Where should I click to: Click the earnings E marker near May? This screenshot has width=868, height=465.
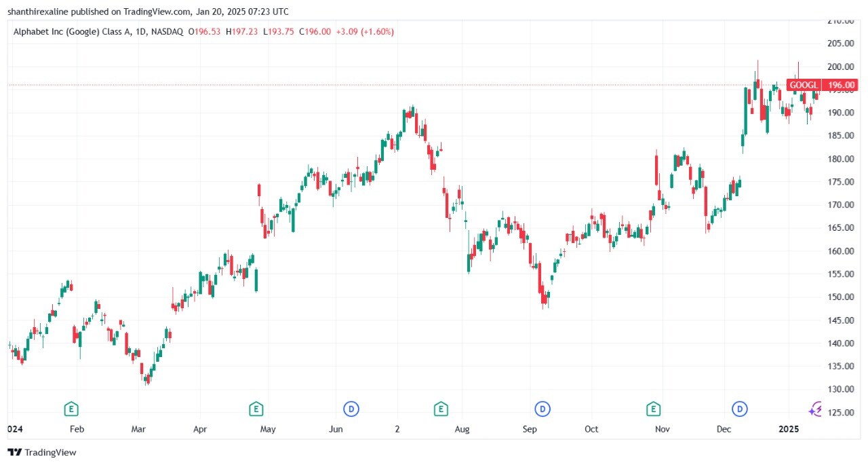tap(256, 409)
